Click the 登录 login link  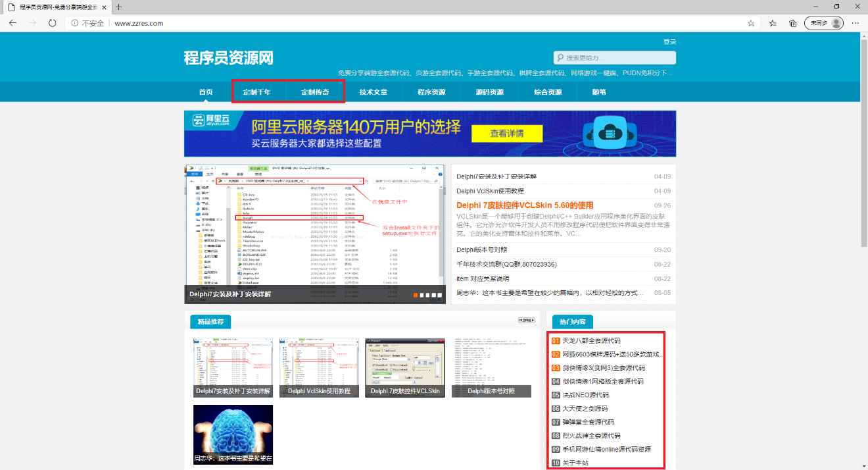coord(669,41)
